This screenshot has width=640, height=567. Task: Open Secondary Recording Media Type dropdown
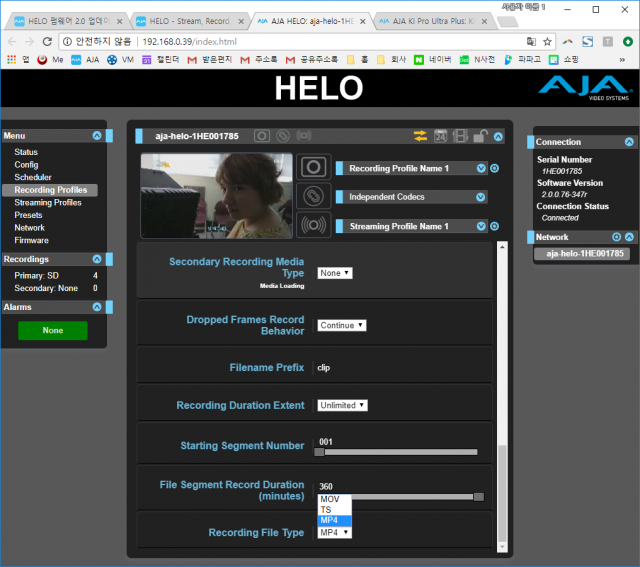(x=335, y=273)
